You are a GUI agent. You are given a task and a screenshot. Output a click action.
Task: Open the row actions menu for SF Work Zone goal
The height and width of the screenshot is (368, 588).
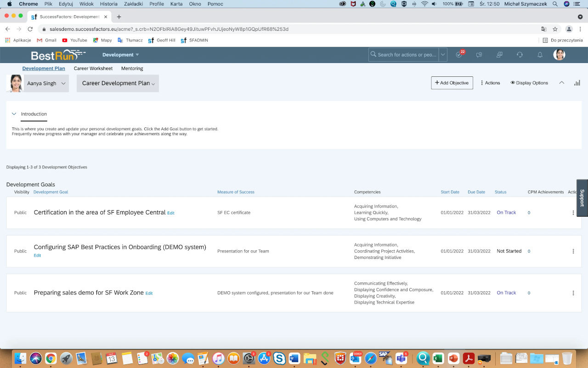573,293
